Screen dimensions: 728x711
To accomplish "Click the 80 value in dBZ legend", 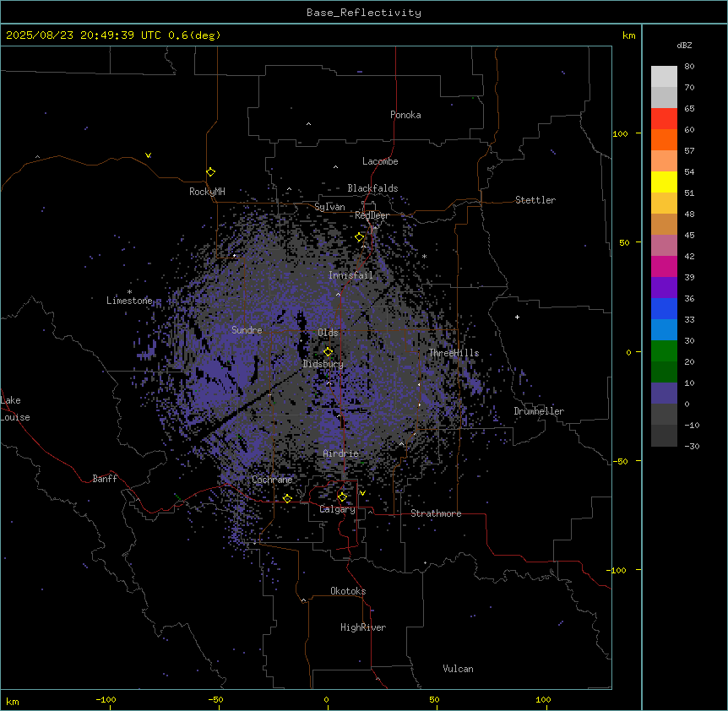I will click(689, 67).
